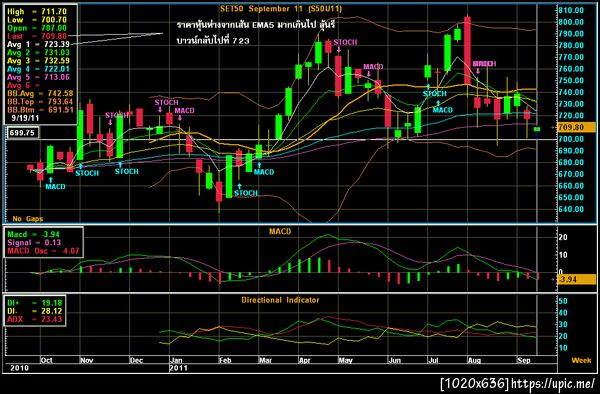Click the '50' value on Directional Indicator axis

coord(563,301)
